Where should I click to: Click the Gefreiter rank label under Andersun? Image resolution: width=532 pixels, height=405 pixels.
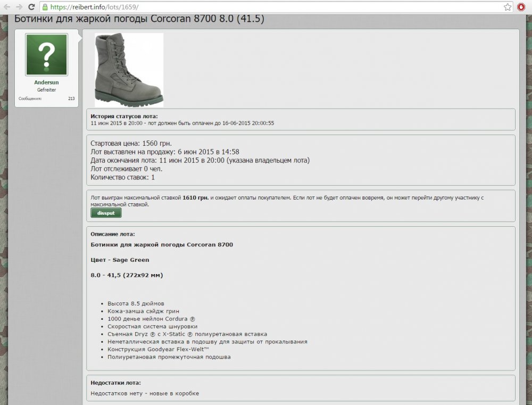pos(46,90)
